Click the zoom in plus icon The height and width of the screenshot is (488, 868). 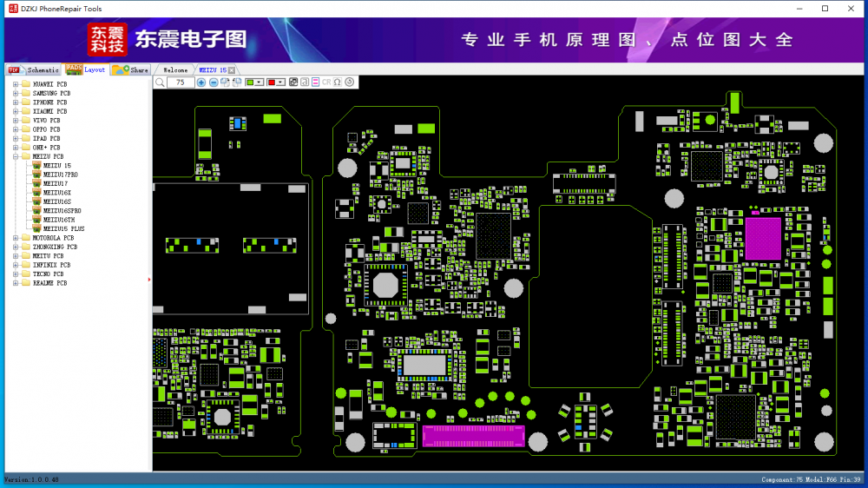201,82
